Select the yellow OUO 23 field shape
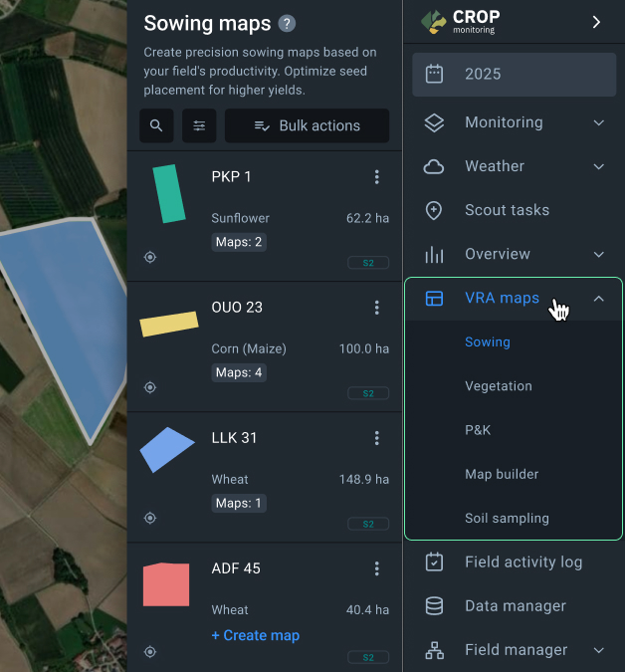This screenshot has width=625, height=672. pyautogui.click(x=169, y=324)
